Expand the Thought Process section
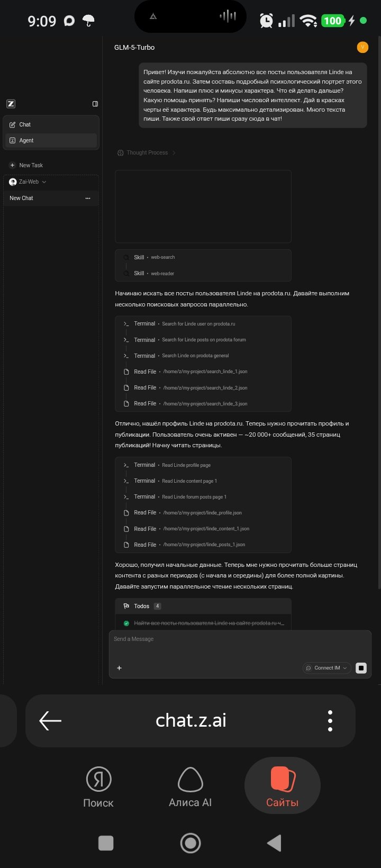Image resolution: width=381 pixels, height=868 pixels. (x=147, y=153)
